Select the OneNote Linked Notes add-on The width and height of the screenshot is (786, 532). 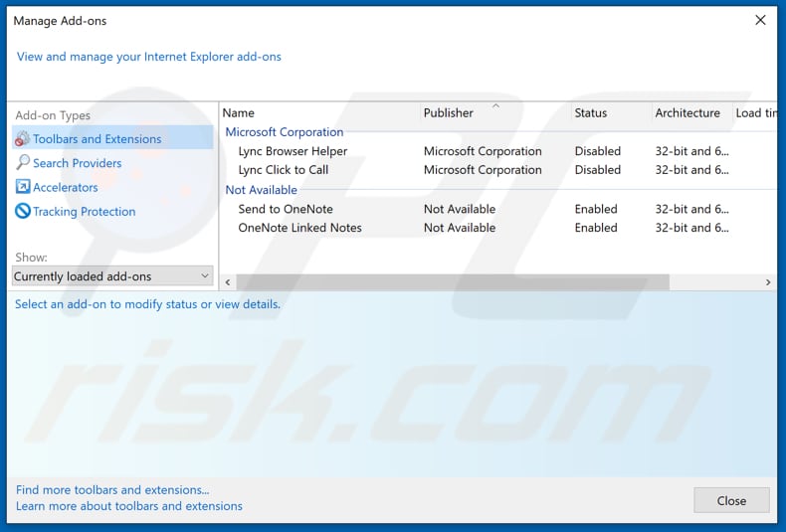299,228
